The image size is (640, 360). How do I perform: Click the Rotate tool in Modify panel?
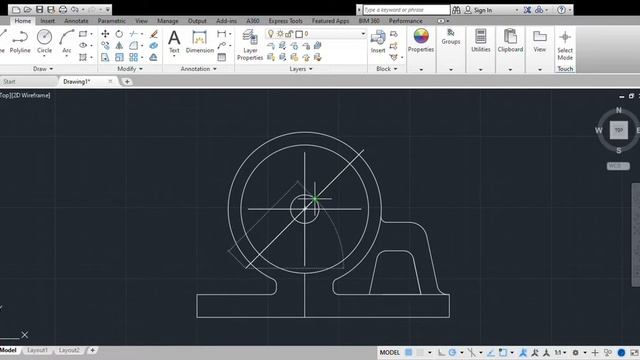click(x=119, y=34)
